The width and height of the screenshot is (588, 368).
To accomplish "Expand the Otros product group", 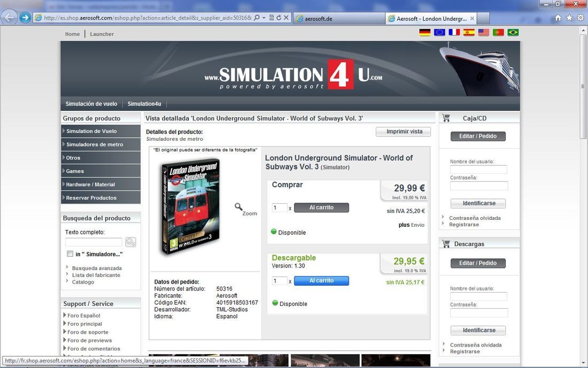I will [x=100, y=158].
